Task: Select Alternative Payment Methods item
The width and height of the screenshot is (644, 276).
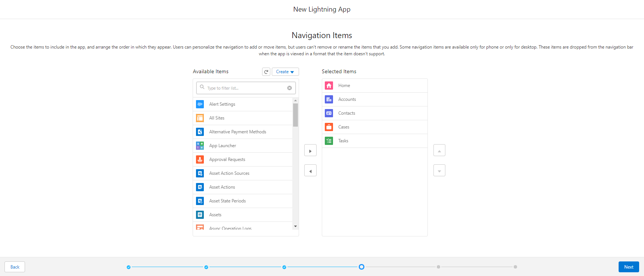Action: pyautogui.click(x=243, y=132)
